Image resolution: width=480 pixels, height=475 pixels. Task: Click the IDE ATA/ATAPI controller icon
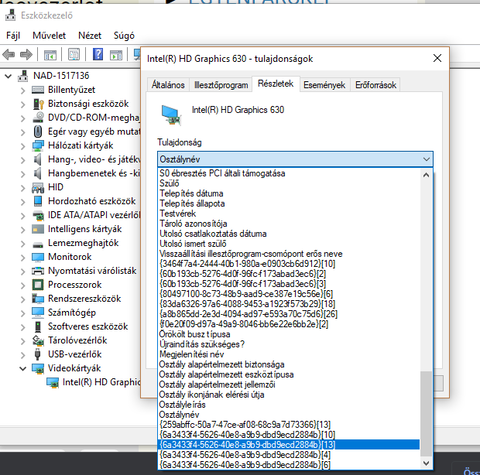point(38,216)
